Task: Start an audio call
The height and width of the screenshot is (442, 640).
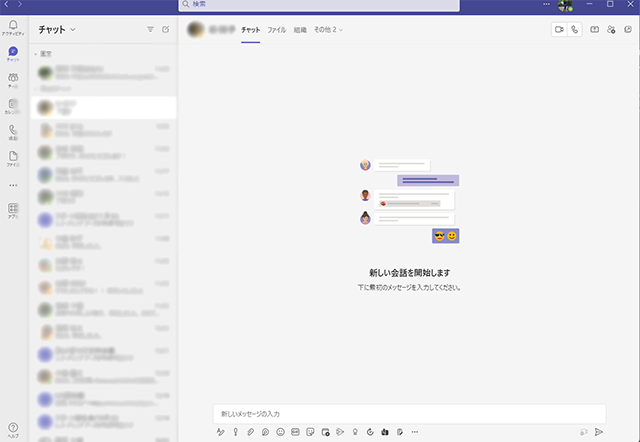Action: (x=575, y=29)
